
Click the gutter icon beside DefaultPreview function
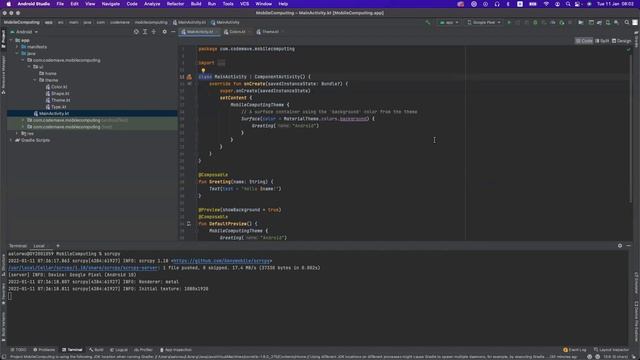[189, 224]
